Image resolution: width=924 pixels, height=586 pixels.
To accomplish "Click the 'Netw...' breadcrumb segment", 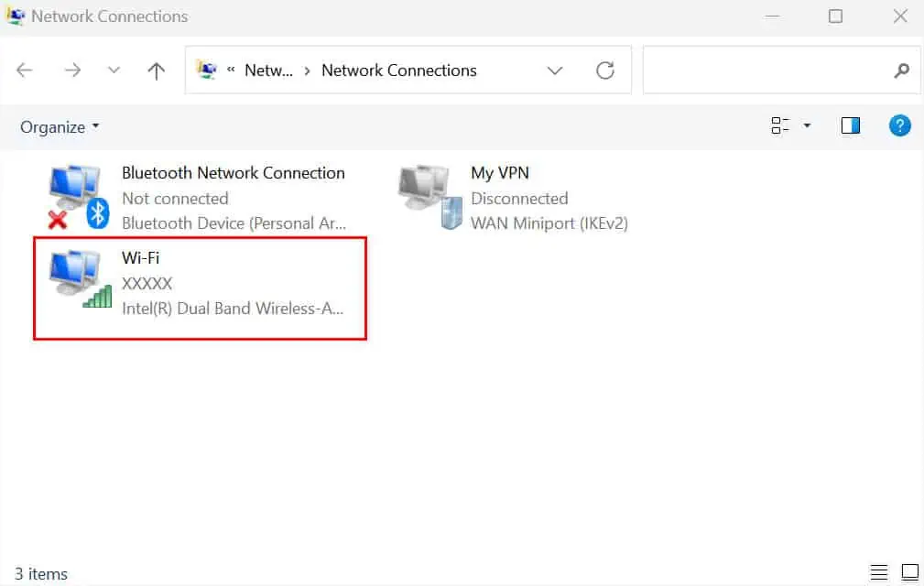I will 268,71.
